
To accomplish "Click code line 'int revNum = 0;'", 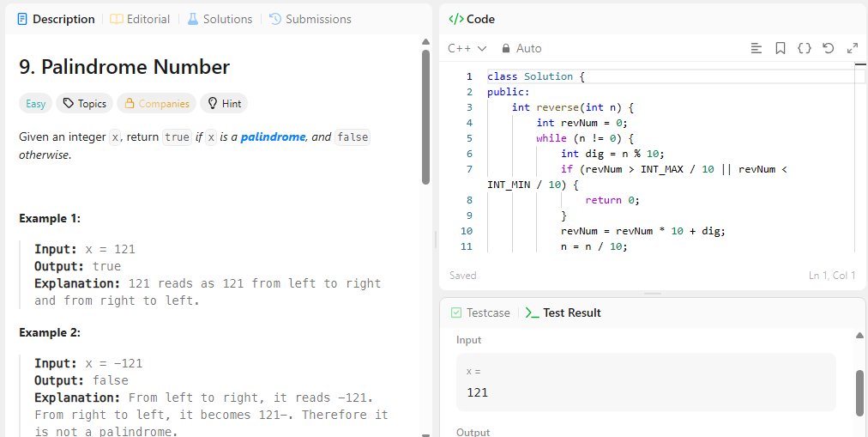I will point(582,123).
